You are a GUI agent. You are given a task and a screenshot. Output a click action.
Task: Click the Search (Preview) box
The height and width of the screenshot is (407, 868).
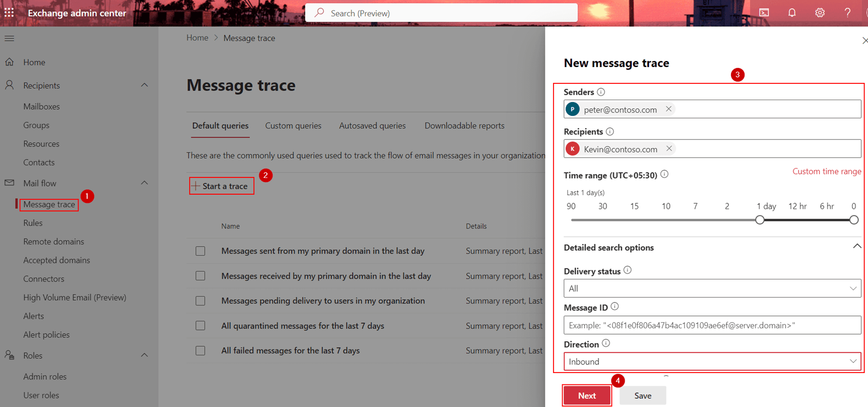(441, 13)
